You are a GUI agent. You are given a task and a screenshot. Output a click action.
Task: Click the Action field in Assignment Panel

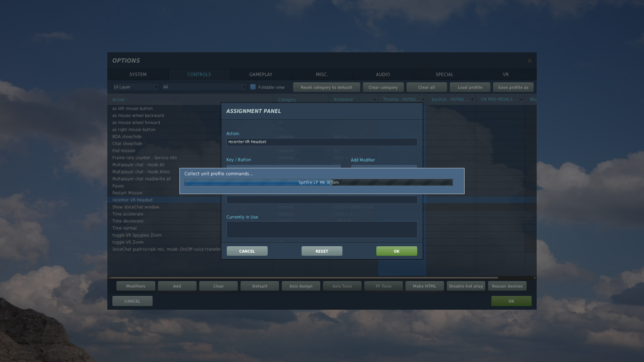pyautogui.click(x=322, y=142)
